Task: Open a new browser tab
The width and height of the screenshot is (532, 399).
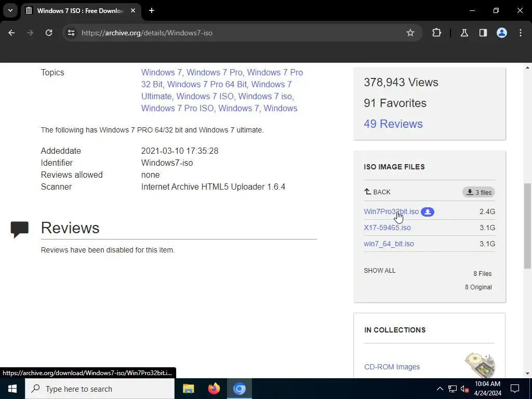Action: (152, 10)
